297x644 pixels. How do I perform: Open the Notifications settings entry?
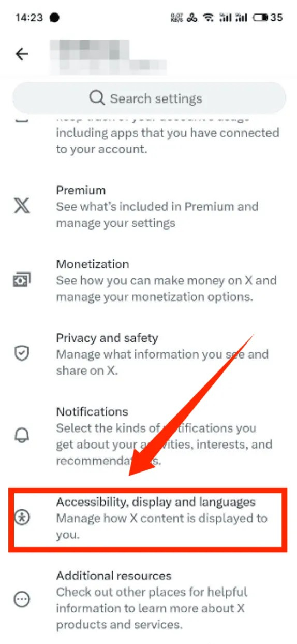tap(148, 436)
